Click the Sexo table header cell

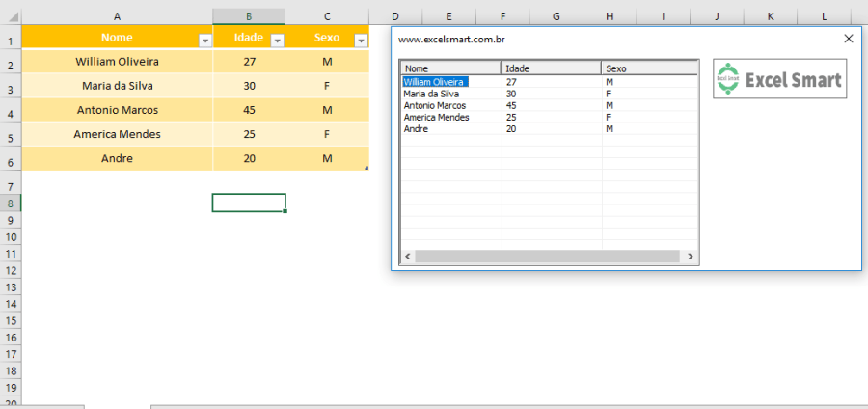point(327,38)
